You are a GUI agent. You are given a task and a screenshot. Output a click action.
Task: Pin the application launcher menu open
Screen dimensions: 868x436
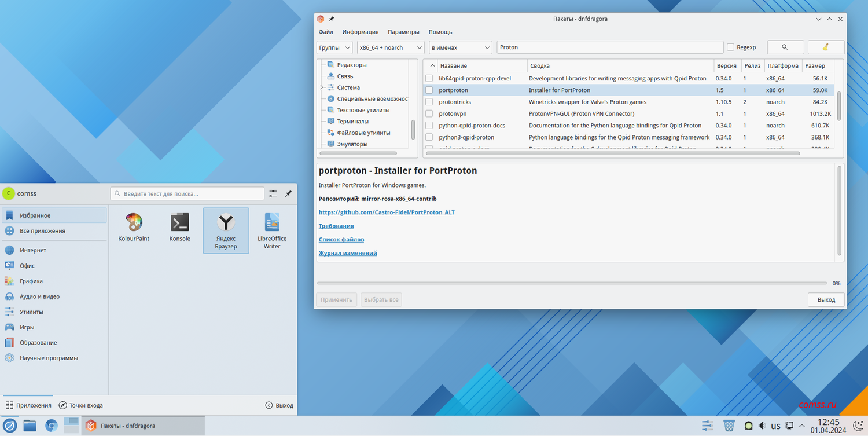288,193
